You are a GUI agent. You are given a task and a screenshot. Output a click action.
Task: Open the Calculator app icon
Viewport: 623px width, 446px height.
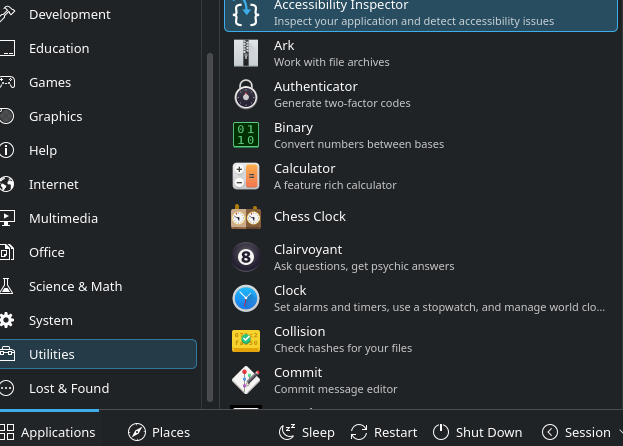click(x=246, y=176)
